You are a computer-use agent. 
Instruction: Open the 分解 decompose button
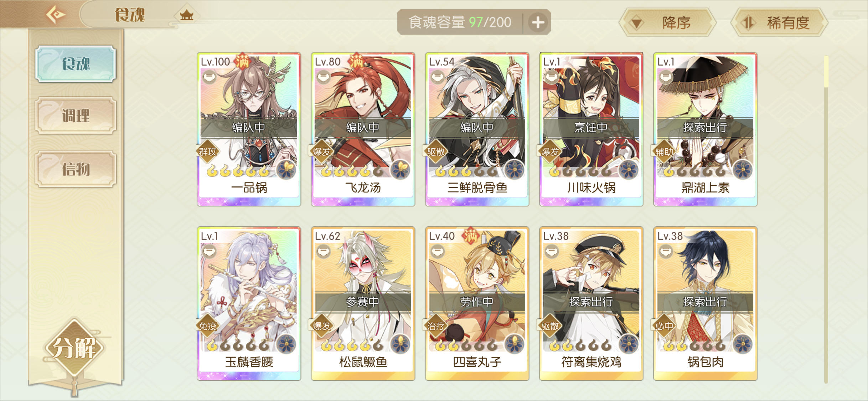coord(74,348)
